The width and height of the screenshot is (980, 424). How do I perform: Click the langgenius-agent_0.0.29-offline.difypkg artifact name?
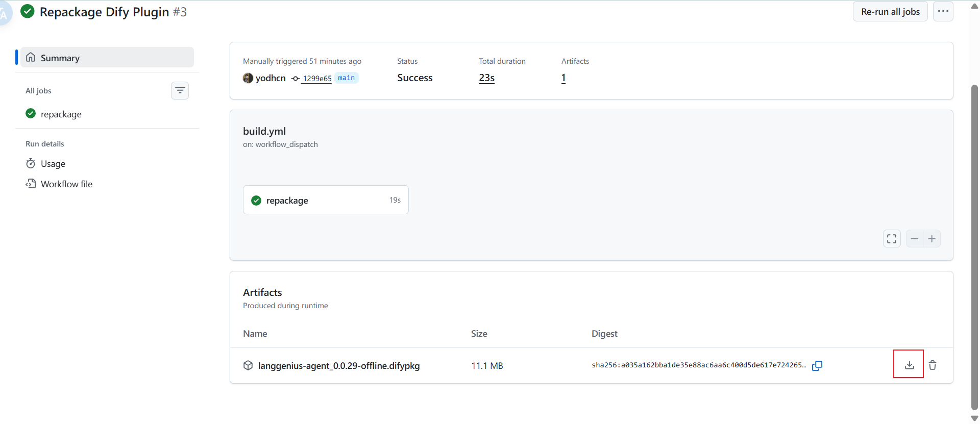point(339,366)
